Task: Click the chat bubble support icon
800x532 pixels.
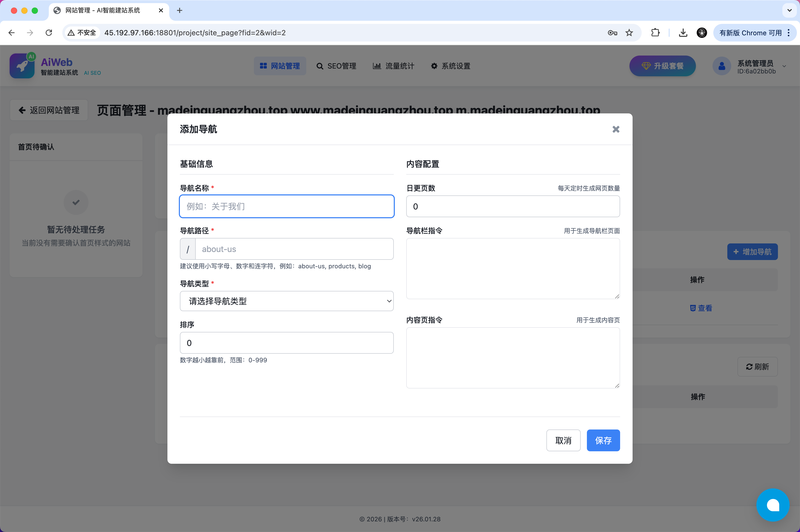Action: point(772,505)
